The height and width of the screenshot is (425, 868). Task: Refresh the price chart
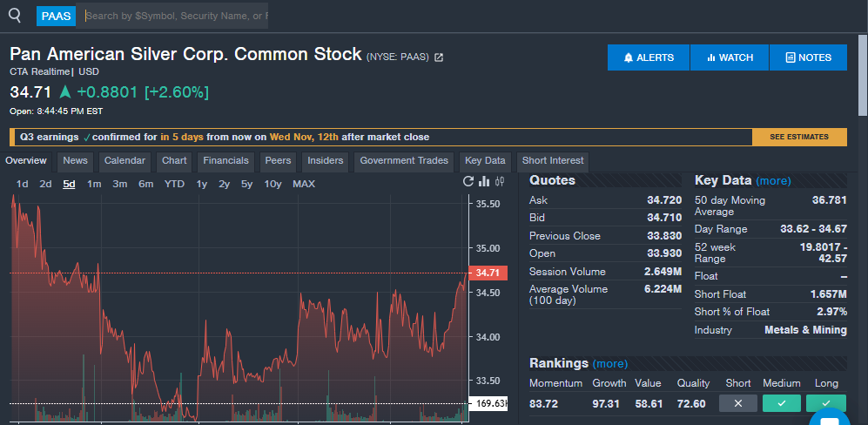click(x=468, y=182)
